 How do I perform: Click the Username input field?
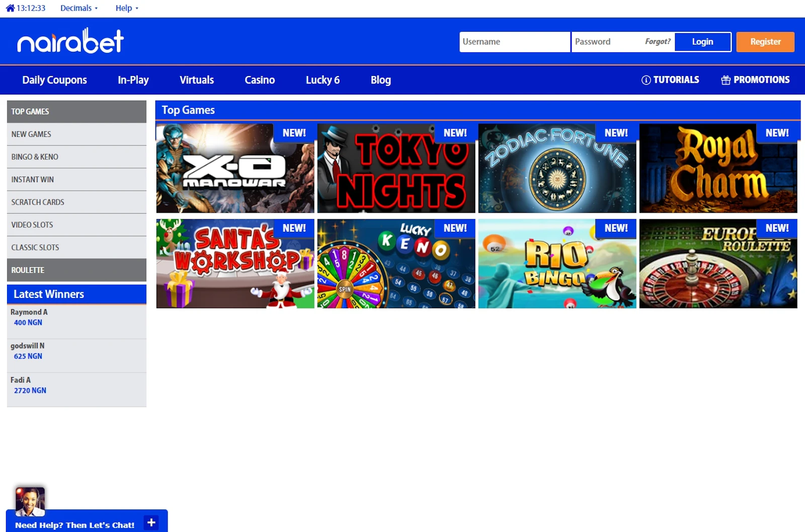click(x=514, y=42)
